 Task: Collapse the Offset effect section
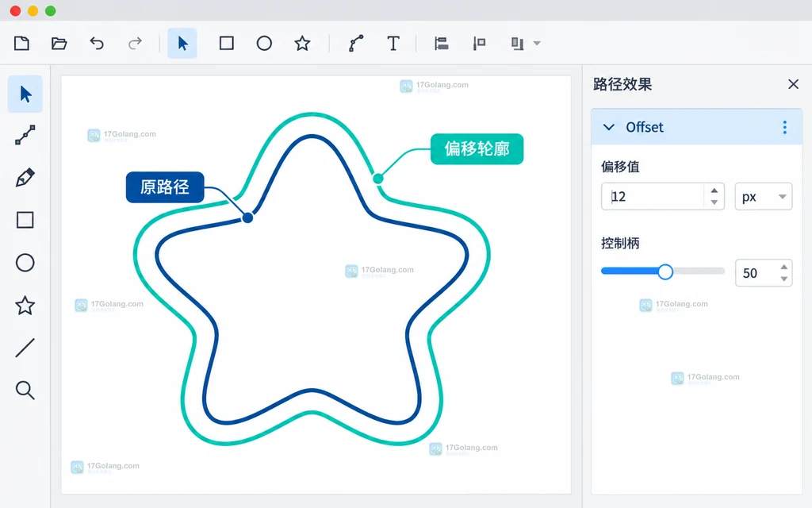point(609,127)
